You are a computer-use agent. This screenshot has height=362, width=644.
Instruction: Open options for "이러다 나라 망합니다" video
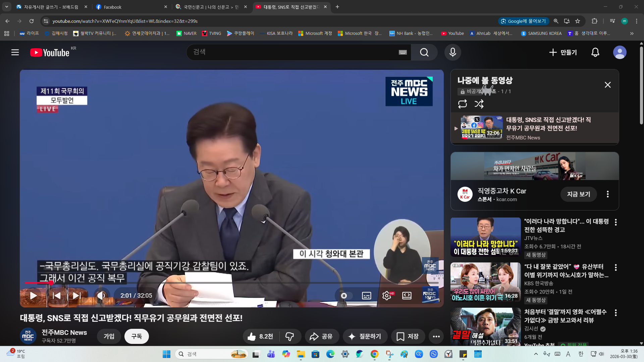(x=615, y=222)
